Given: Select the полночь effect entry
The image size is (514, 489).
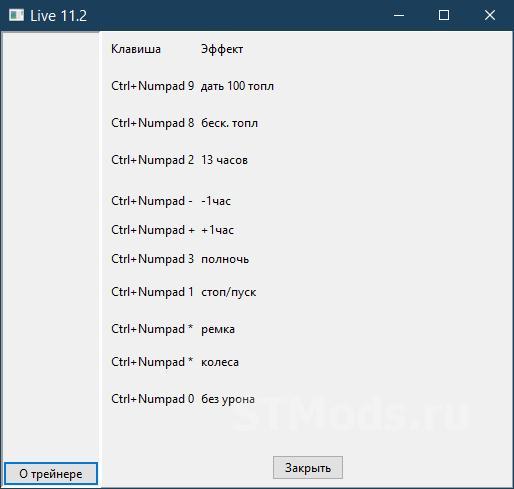Looking at the screenshot, I should pos(225,259).
